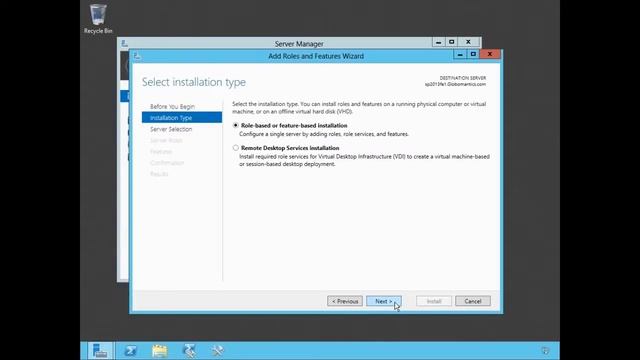Click the Previous button

point(345,301)
